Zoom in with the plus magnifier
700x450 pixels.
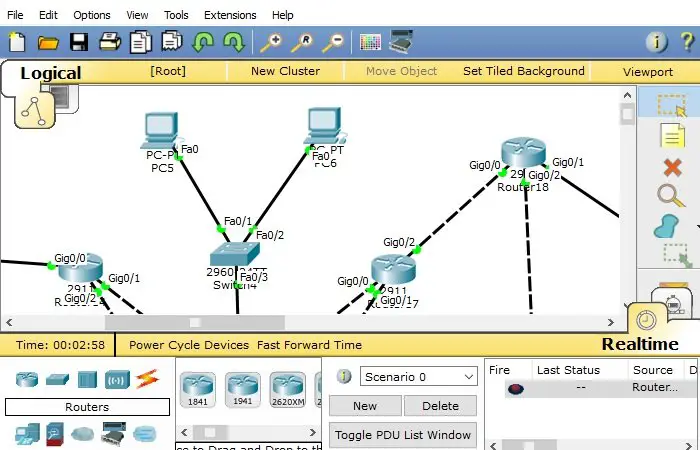[271, 43]
